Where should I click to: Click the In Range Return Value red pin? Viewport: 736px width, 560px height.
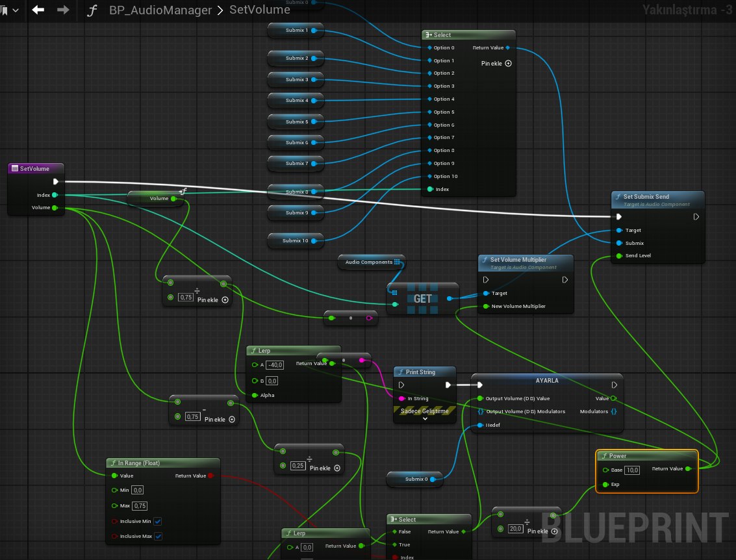click(x=210, y=476)
